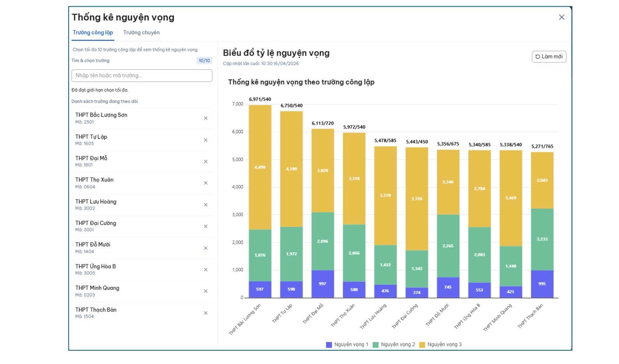This screenshot has height=364, width=619.
Task: Remove THPT Đại Mỗ from tracked list
Action: pyautogui.click(x=206, y=162)
